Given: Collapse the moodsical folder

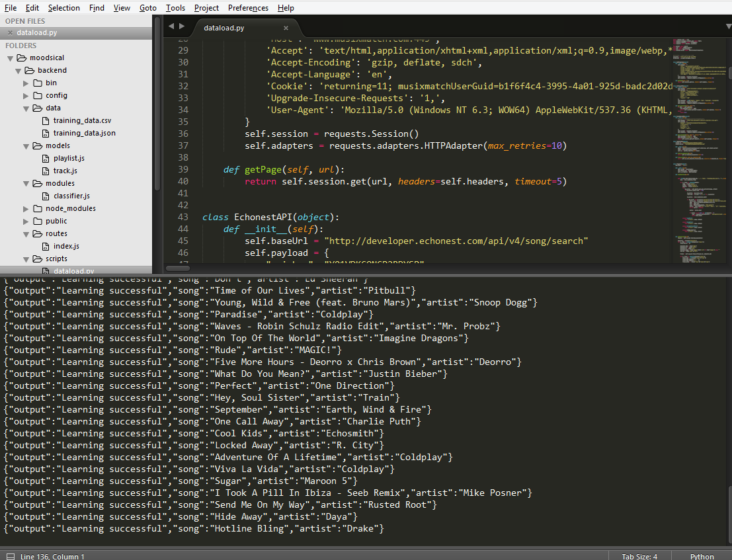Looking at the screenshot, I should pyautogui.click(x=11, y=58).
